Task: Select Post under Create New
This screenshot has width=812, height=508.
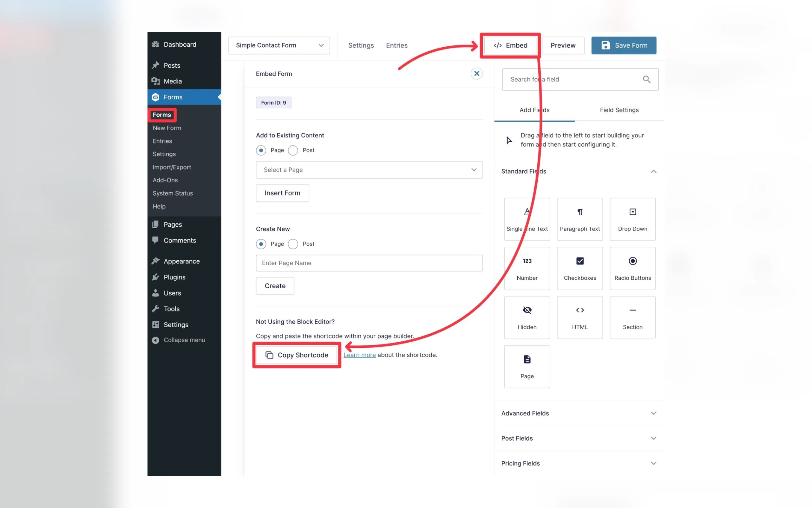Action: click(x=293, y=244)
